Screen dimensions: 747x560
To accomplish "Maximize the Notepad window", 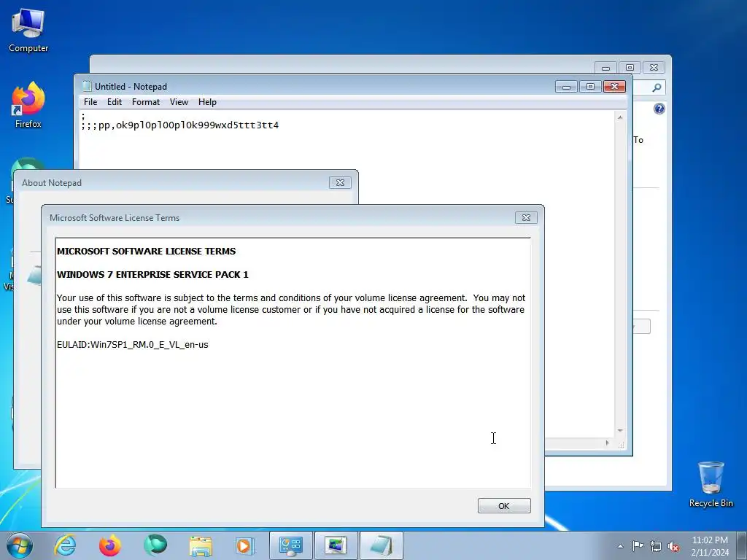I will point(590,87).
